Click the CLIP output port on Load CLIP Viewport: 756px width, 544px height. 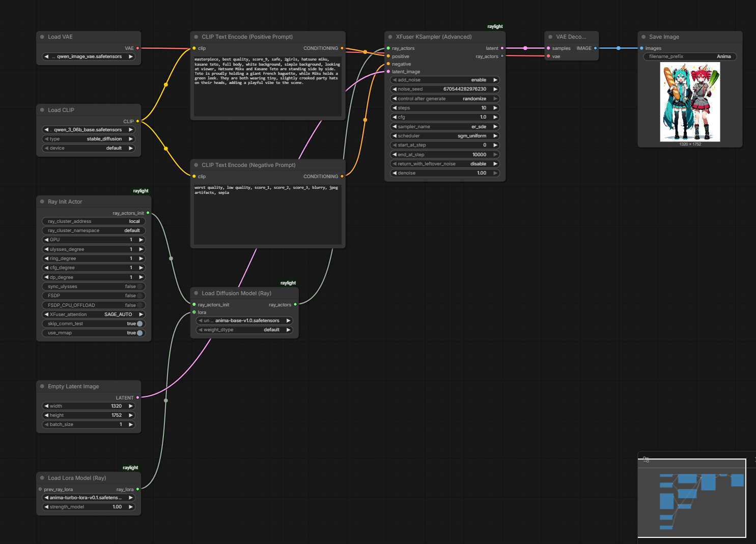[x=137, y=121]
